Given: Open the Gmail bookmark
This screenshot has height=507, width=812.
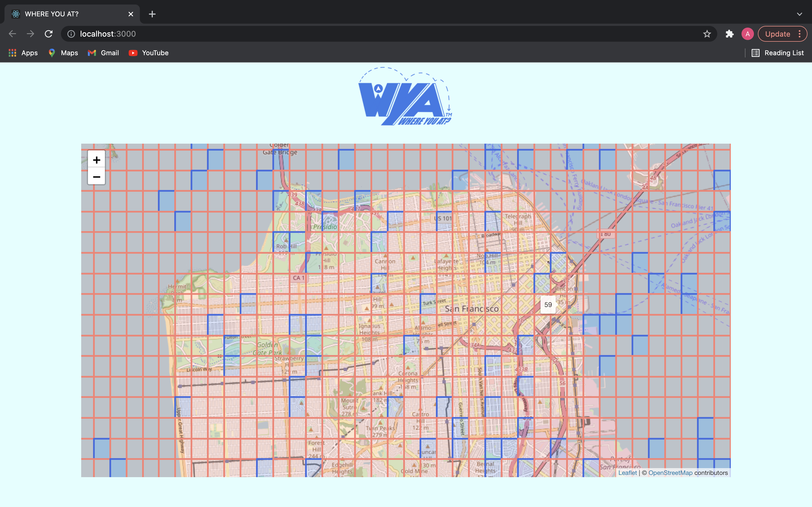Looking at the screenshot, I should (x=103, y=53).
